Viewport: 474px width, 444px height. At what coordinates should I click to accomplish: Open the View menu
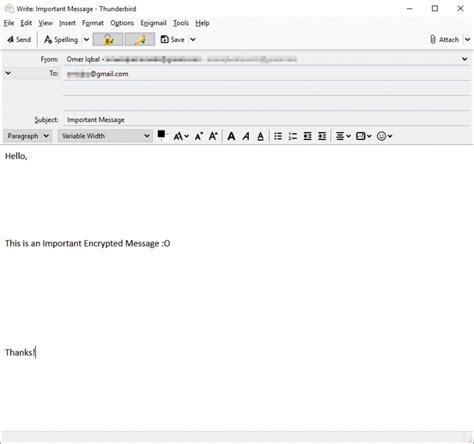tap(45, 23)
